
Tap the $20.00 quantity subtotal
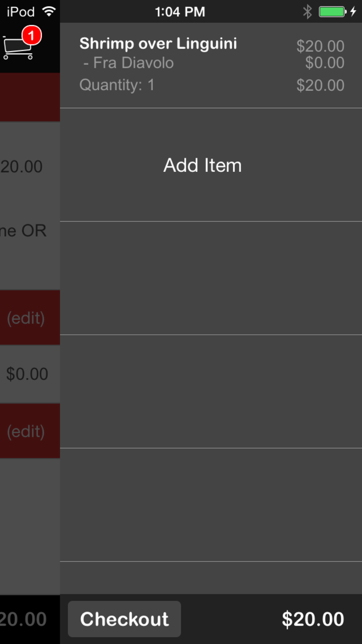click(320, 85)
